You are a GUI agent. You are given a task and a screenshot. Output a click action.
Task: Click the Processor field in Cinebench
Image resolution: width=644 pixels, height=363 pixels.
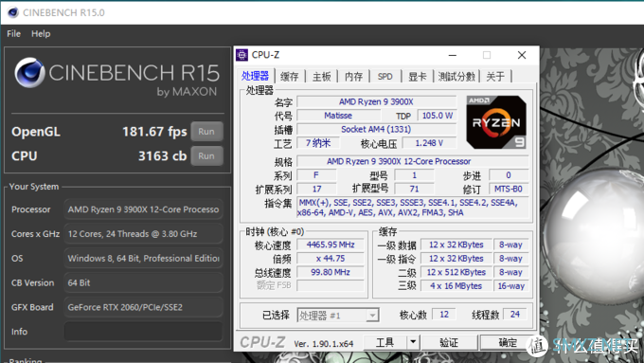[x=143, y=209]
